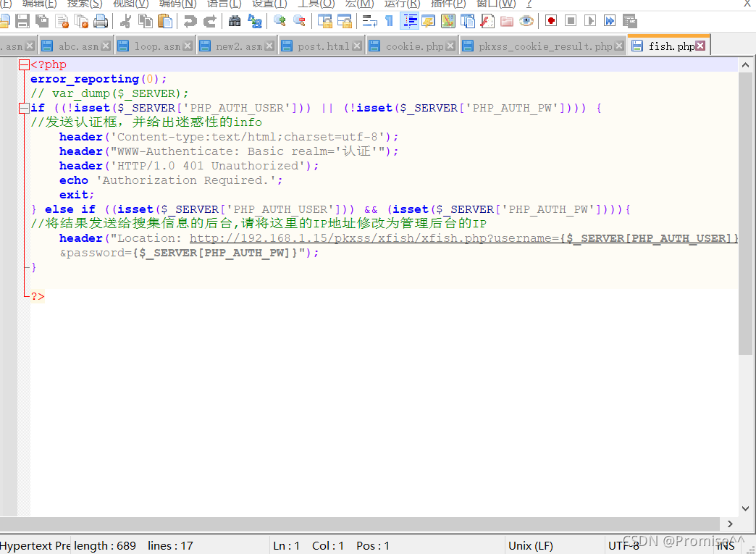Viewport: 756px width, 554px height.
Task: Click the Paste clipboard icon
Action: (165, 21)
